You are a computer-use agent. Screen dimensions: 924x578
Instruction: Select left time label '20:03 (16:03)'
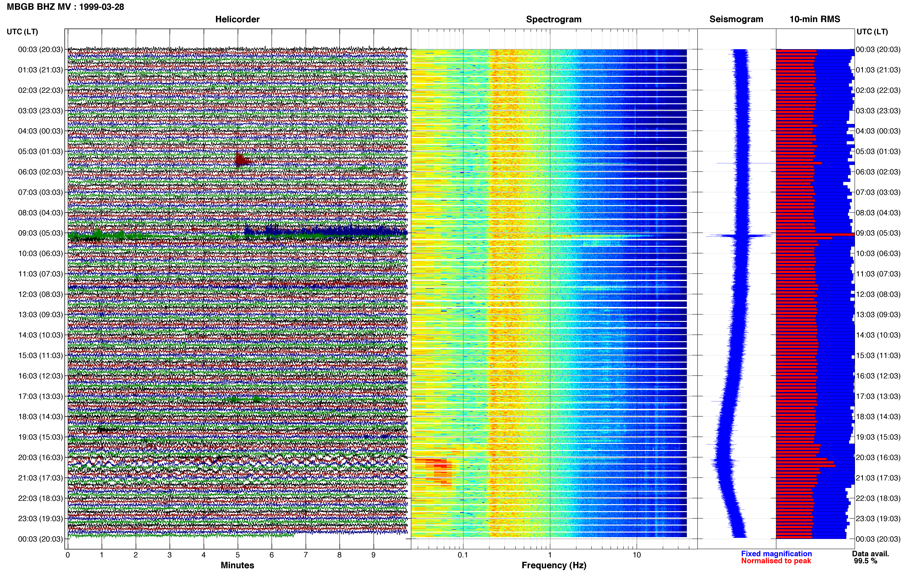pyautogui.click(x=40, y=457)
